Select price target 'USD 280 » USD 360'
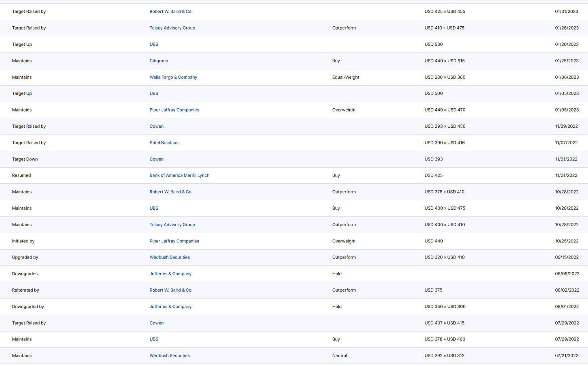Viewport: 588px width, 366px height. 445,77
